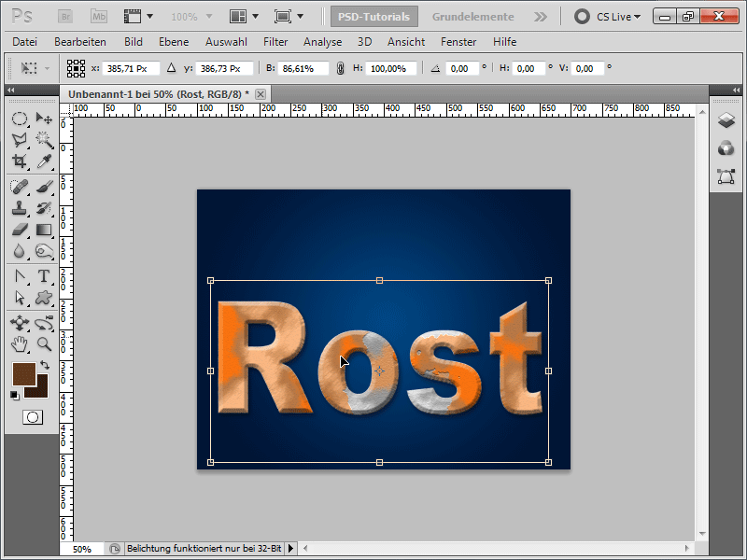The image size is (747, 560).
Task: Switch to the PSD-Tutorials workspace
Action: 374,17
